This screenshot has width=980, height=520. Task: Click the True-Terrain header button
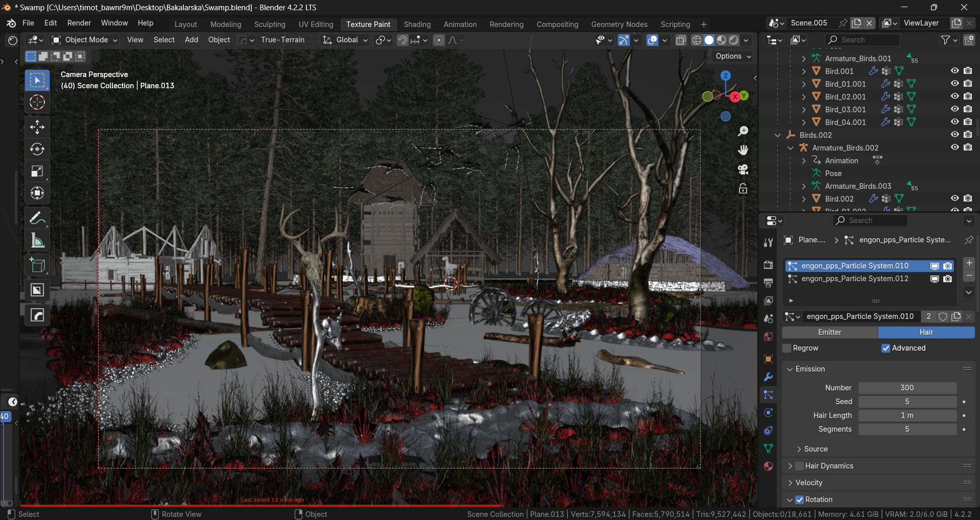(282, 40)
